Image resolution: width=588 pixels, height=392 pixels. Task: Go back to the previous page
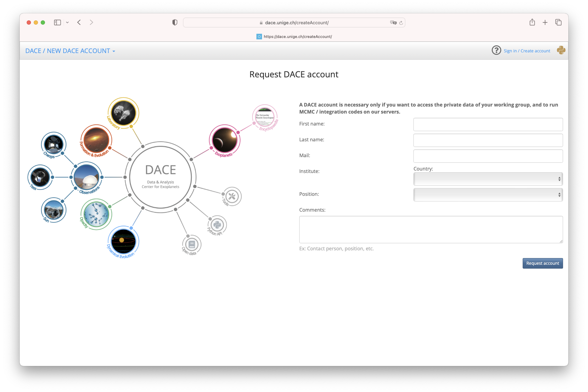point(79,23)
